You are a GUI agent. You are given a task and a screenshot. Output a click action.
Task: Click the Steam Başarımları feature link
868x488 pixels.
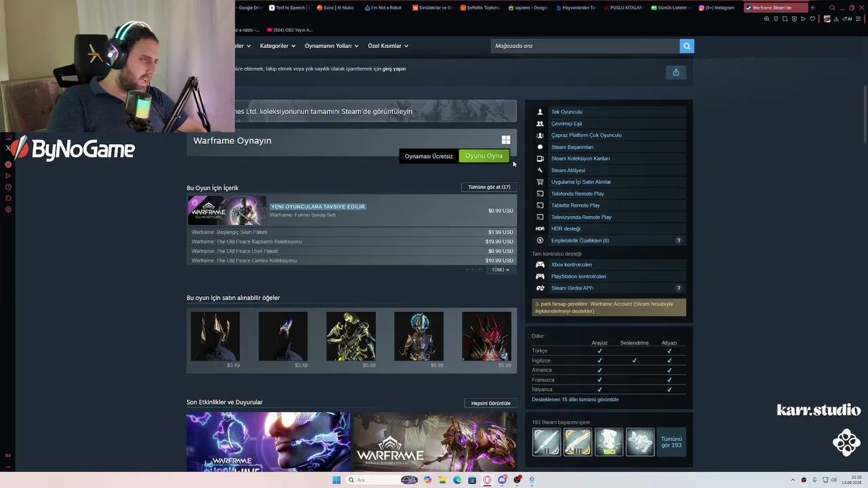point(572,147)
